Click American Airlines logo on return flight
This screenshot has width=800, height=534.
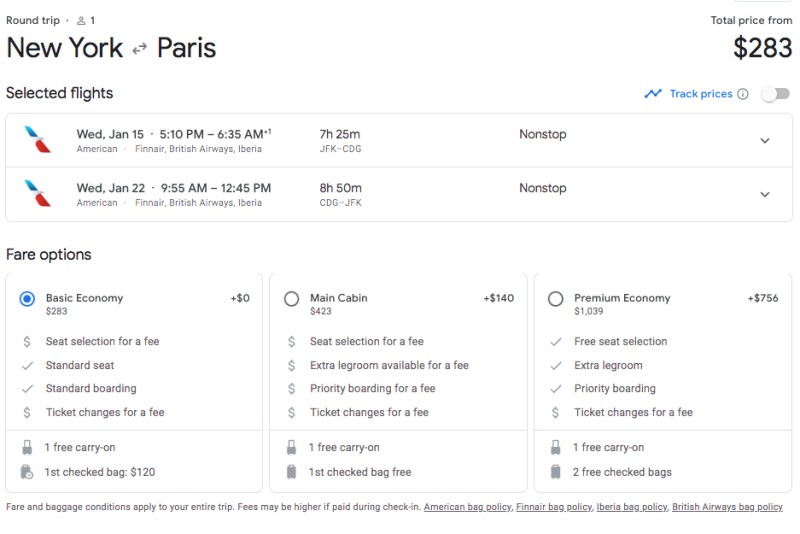pyautogui.click(x=38, y=194)
